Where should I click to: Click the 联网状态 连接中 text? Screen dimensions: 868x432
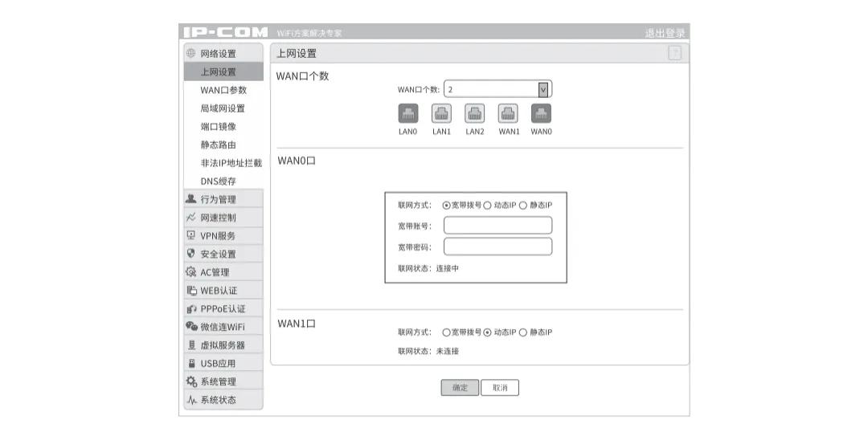[x=428, y=269]
